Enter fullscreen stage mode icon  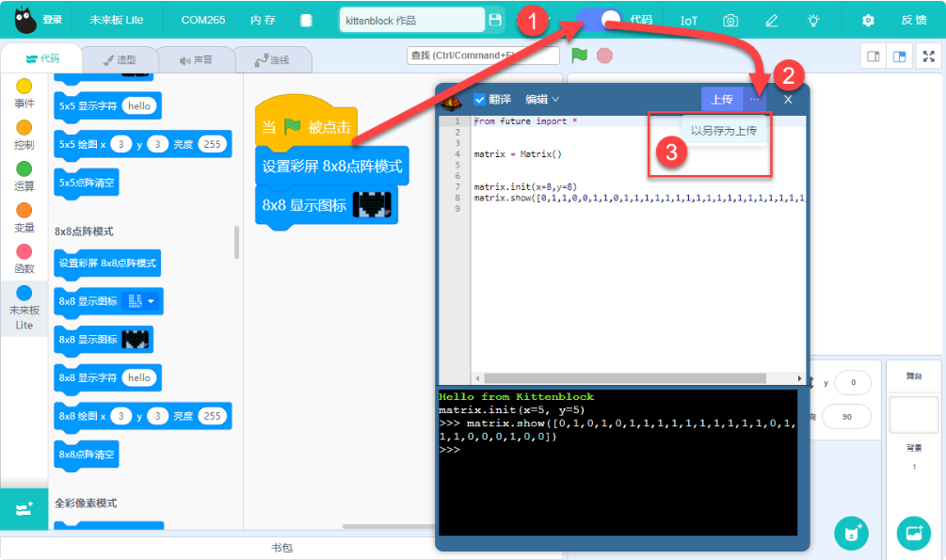click(929, 56)
